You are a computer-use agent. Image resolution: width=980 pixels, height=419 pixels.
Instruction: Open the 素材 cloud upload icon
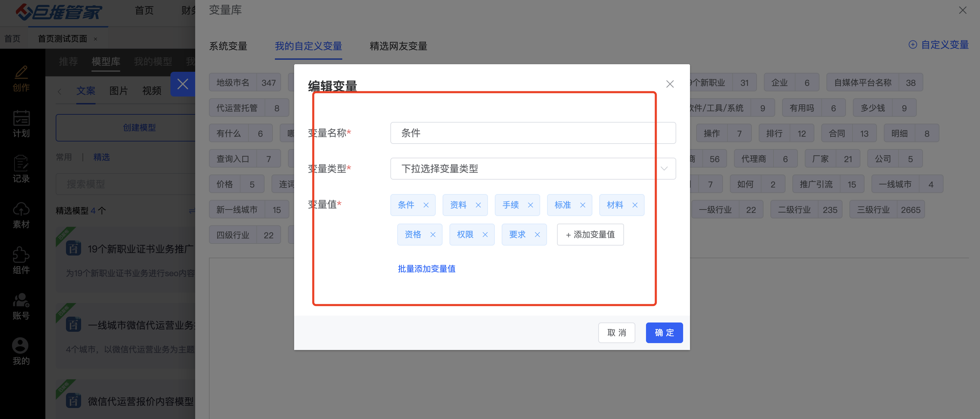tap(21, 215)
